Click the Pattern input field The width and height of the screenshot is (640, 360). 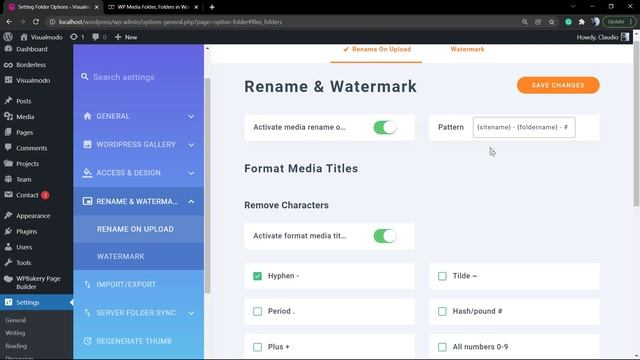click(x=524, y=127)
